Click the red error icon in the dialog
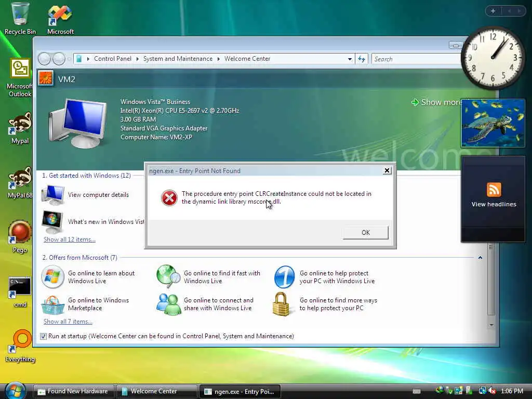This screenshot has height=399, width=532. pyautogui.click(x=169, y=198)
